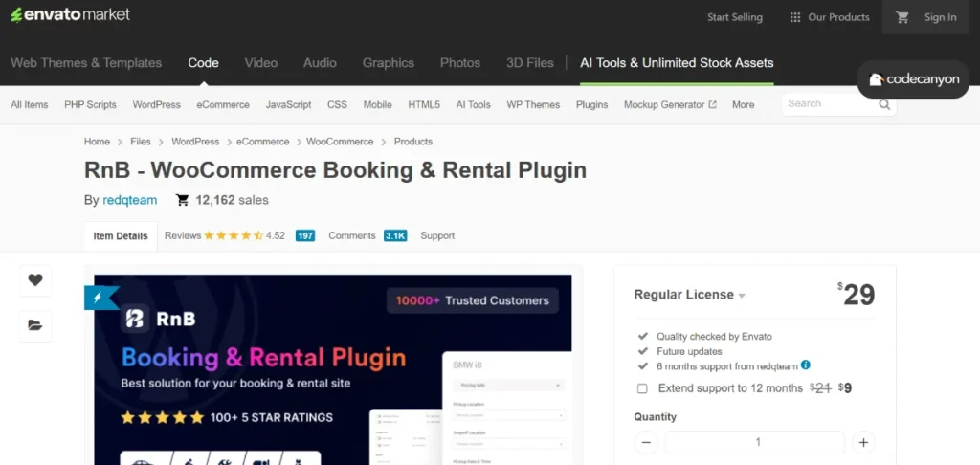Image resolution: width=980 pixels, height=465 pixels.
Task: Click the 197 reviews count badge
Action: [305, 235]
